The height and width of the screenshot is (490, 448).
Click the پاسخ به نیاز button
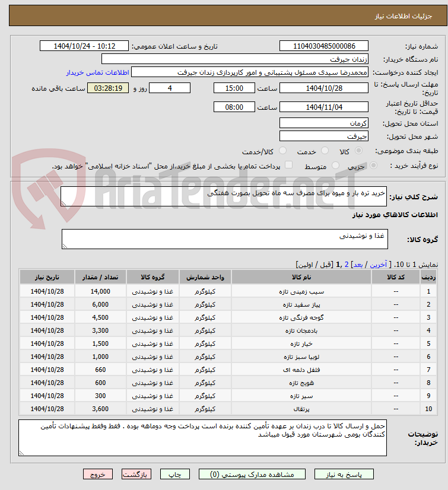(x=344, y=475)
